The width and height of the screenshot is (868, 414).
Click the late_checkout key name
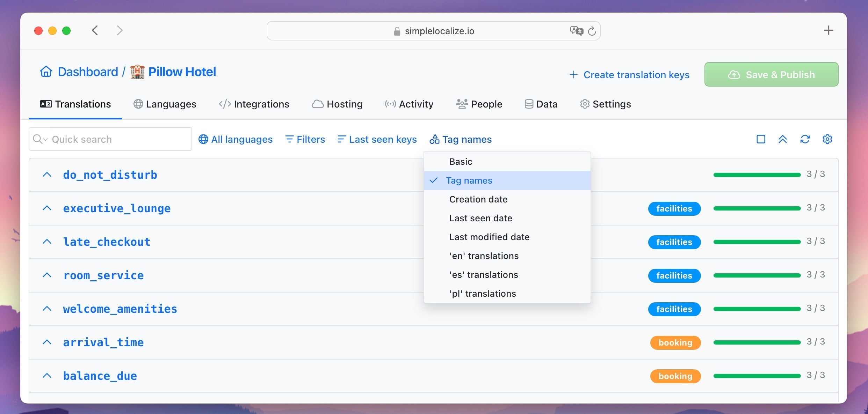(107, 242)
